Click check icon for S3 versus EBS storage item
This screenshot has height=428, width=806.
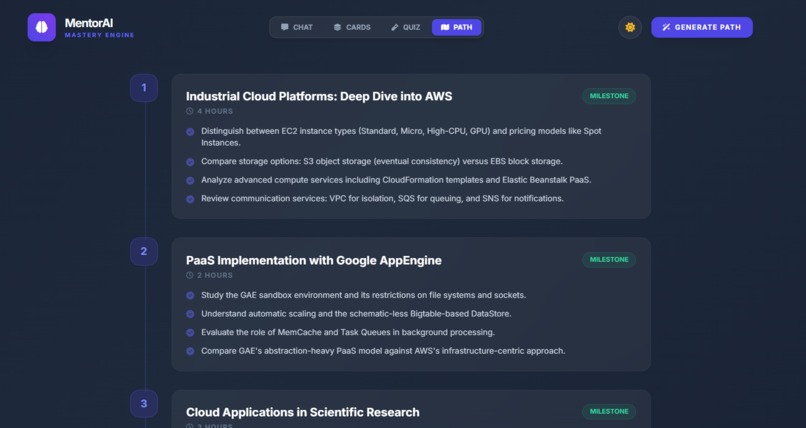point(190,162)
